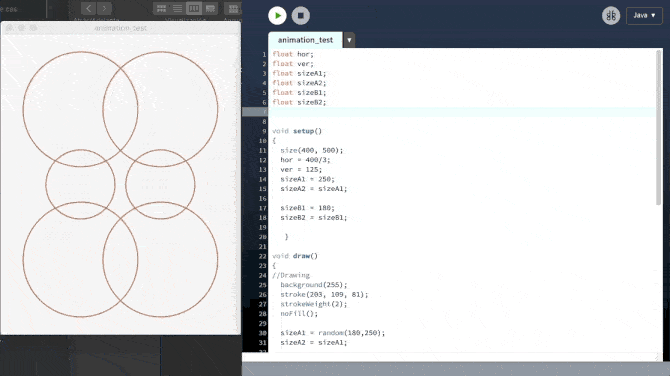Select the animation_test editor tab
The height and width of the screenshot is (376, 670).
coord(305,40)
